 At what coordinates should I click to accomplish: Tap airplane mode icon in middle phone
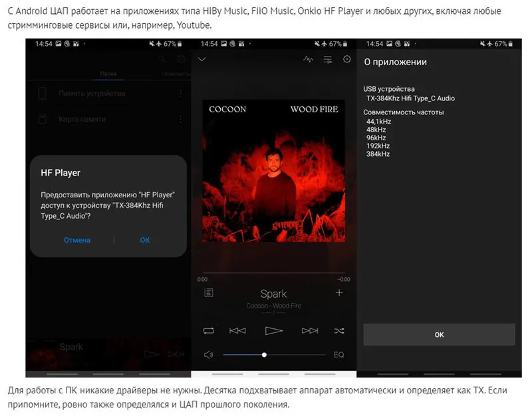(x=325, y=44)
